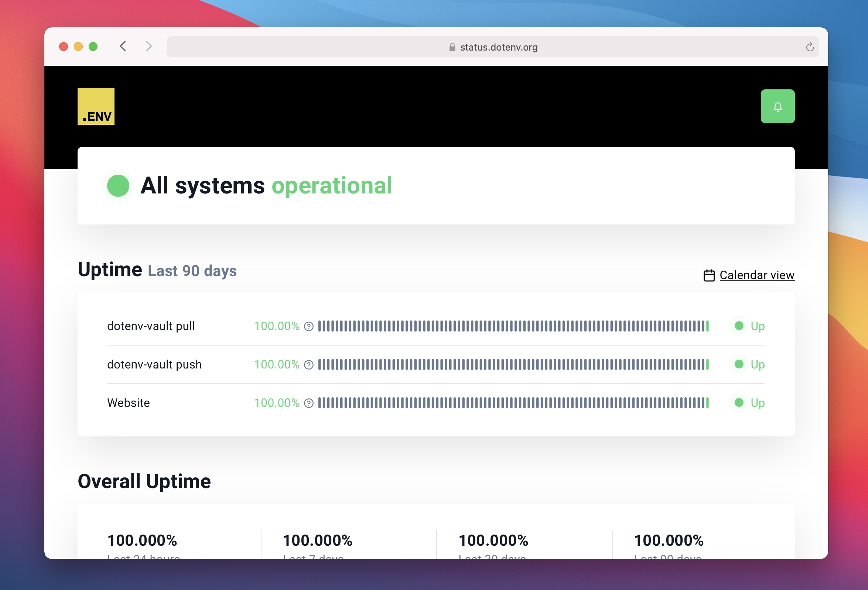Click the Up status of dotenv-vault push
The width and height of the screenshot is (868, 590).
click(x=758, y=365)
